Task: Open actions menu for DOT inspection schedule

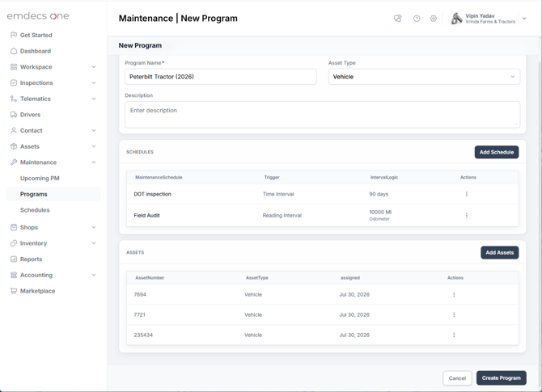Action: point(466,194)
